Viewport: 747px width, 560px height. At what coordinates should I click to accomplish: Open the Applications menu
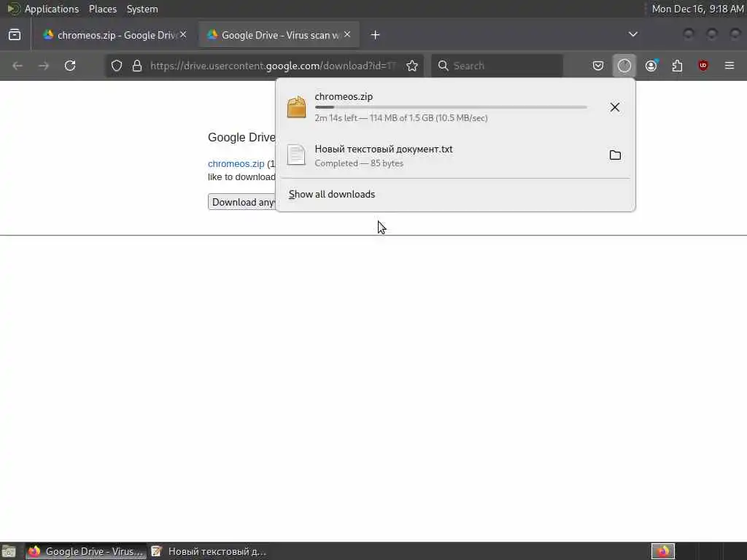(x=52, y=9)
